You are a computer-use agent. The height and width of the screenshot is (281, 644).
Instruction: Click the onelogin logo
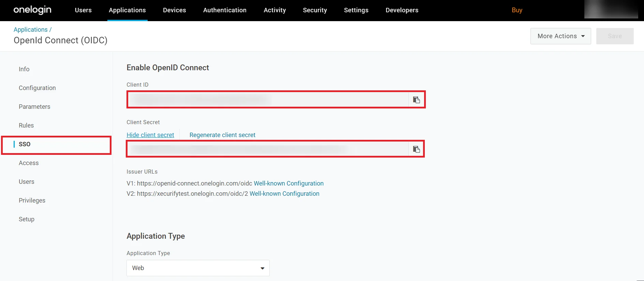click(32, 10)
